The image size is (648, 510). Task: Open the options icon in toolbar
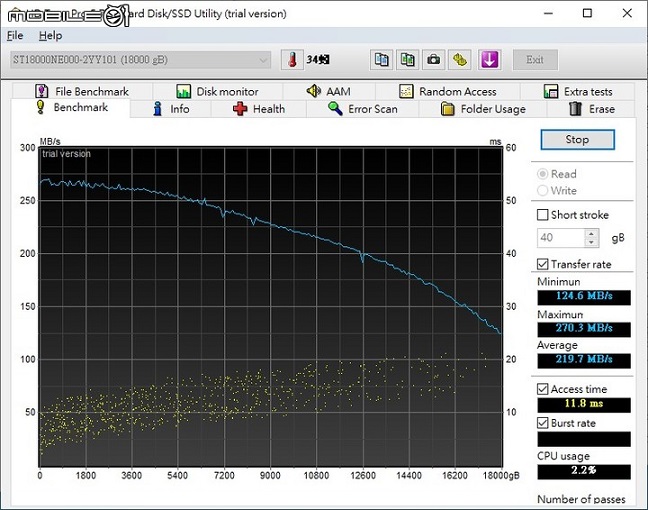(x=460, y=60)
